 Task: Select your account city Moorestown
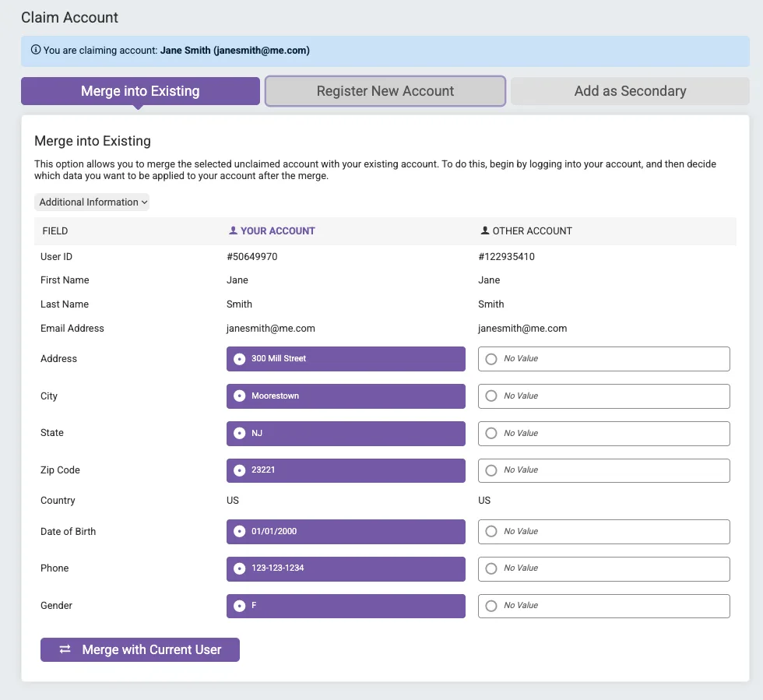(x=346, y=396)
